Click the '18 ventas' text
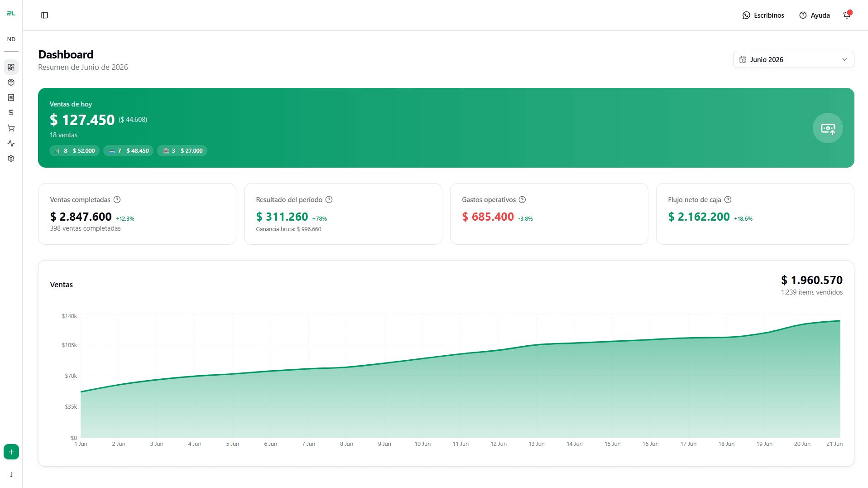This screenshot has height=488, width=868. [63, 135]
